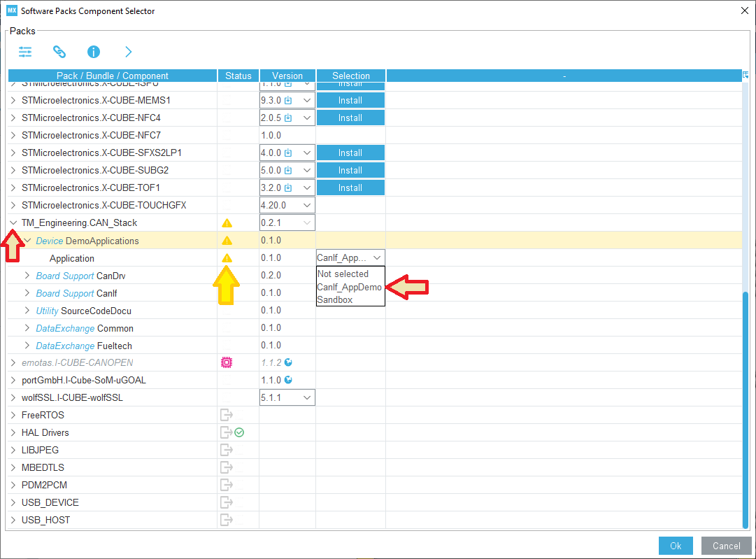Click the right chevron icon in Packs toolbar
756x559 pixels.
[x=128, y=52]
